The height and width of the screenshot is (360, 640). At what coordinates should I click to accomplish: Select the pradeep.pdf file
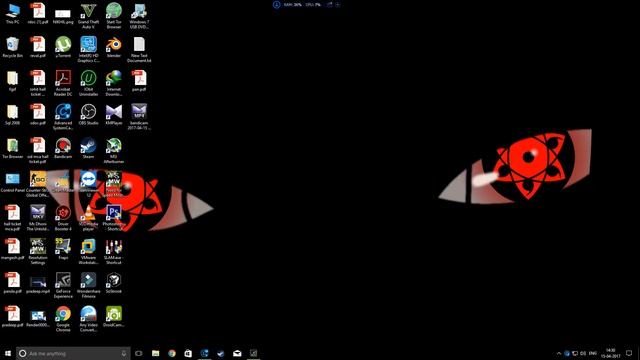(13, 317)
